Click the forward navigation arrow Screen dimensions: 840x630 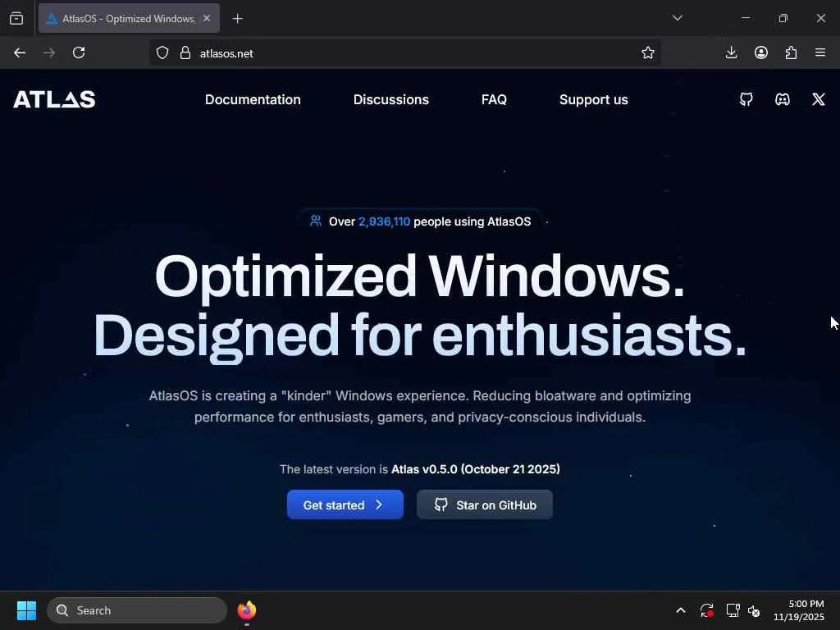49,52
